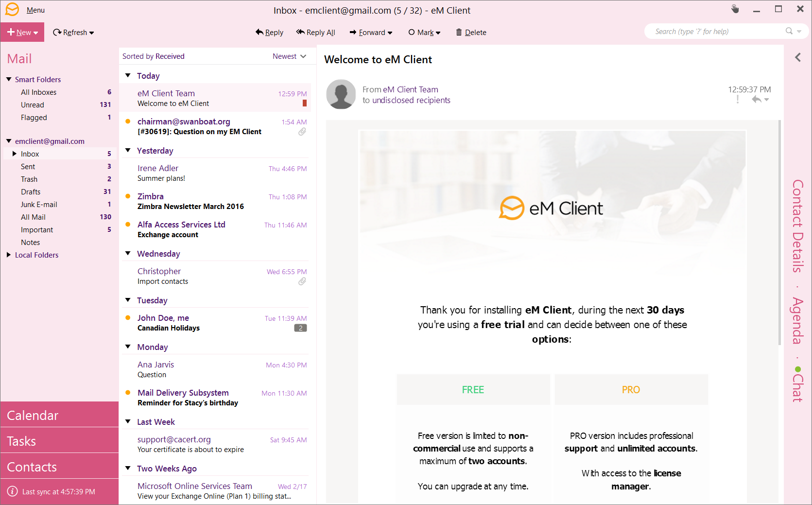Reply to the selected message
Viewport: 812px width, 505px height.
coord(269,33)
